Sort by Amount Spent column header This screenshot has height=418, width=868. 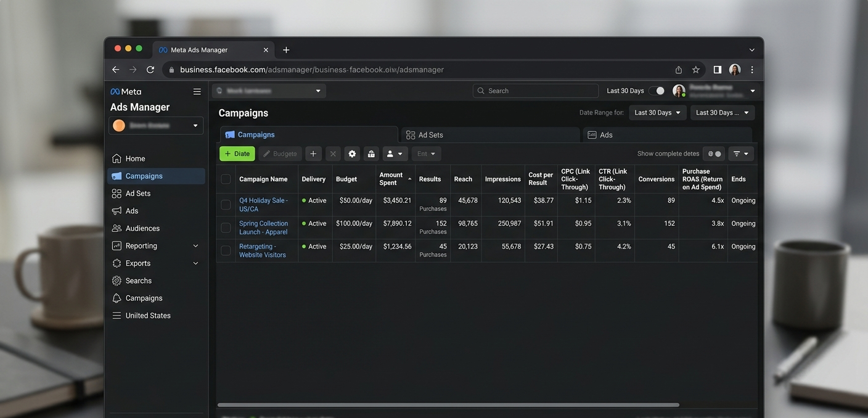395,179
